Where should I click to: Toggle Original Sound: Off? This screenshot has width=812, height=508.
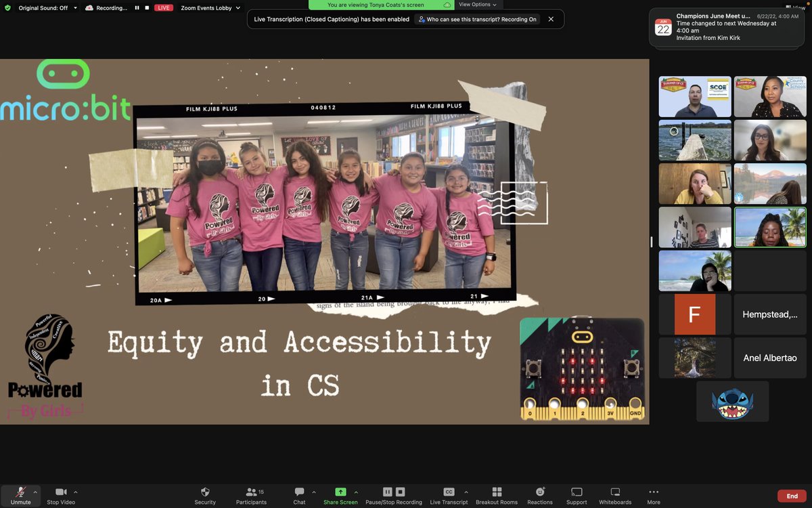point(43,8)
